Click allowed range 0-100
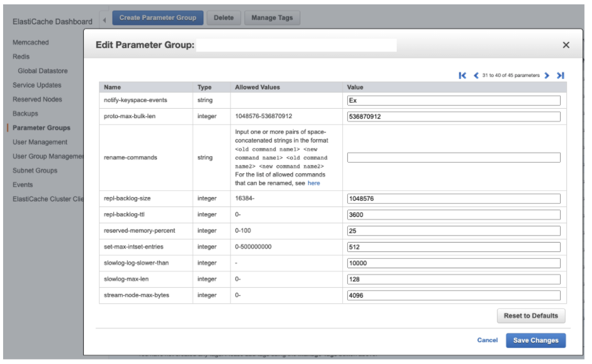Image resolution: width=592 pixels, height=364 pixels. click(243, 230)
